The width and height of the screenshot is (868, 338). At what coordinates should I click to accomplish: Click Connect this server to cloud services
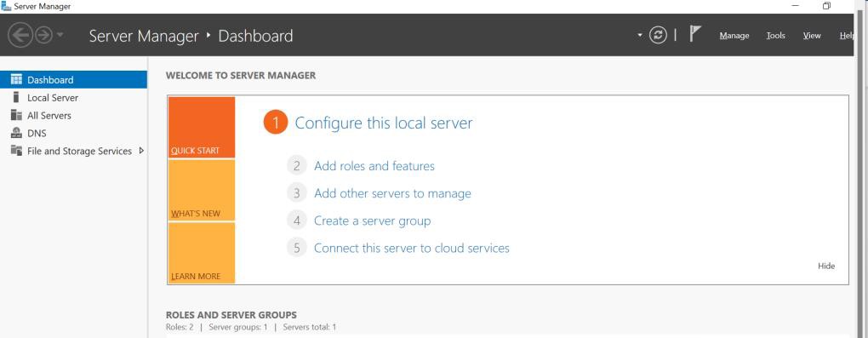[x=411, y=248]
